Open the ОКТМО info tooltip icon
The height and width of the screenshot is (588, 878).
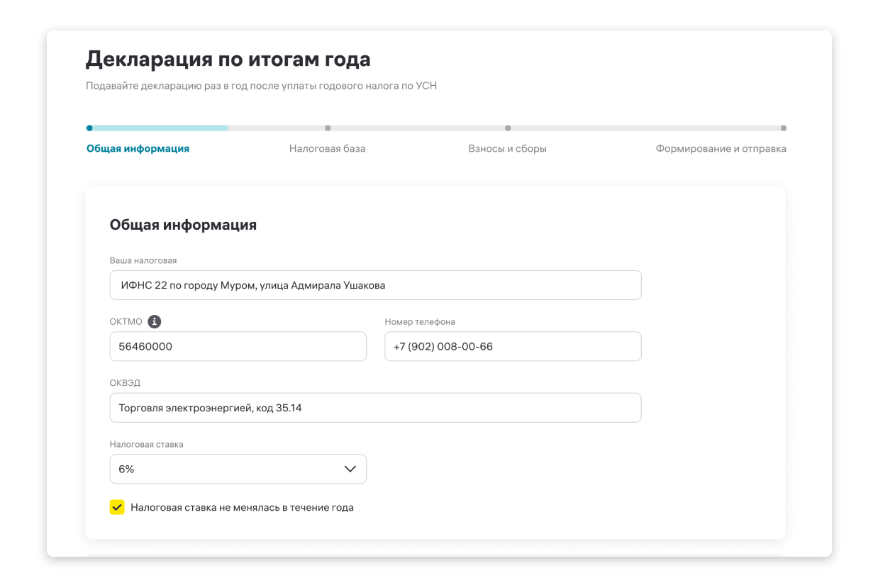coord(154,321)
